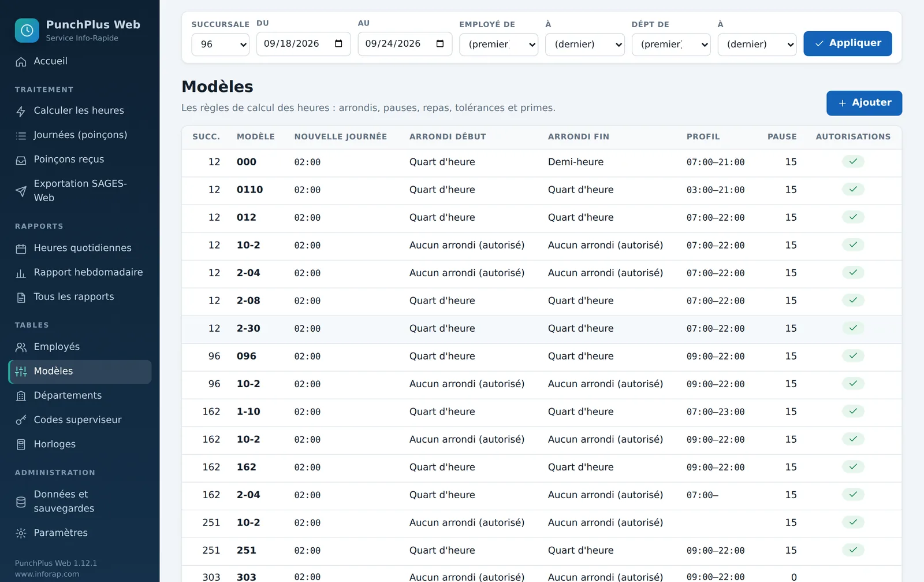Screen dimensions: 924x582
Task: Click the calendar icon in the Du date field
Action: [338, 43]
